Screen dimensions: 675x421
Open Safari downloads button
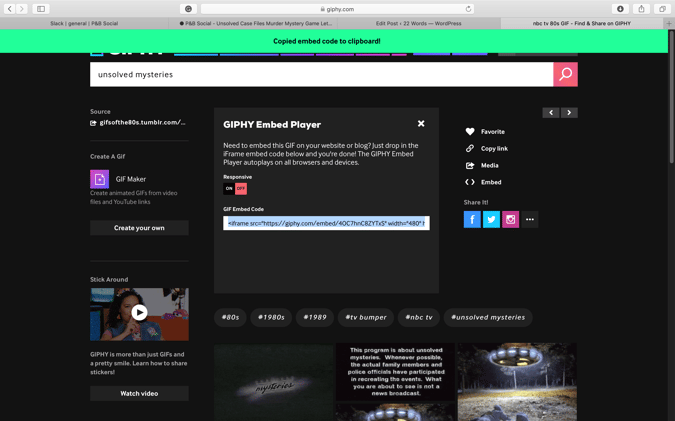[x=620, y=9]
